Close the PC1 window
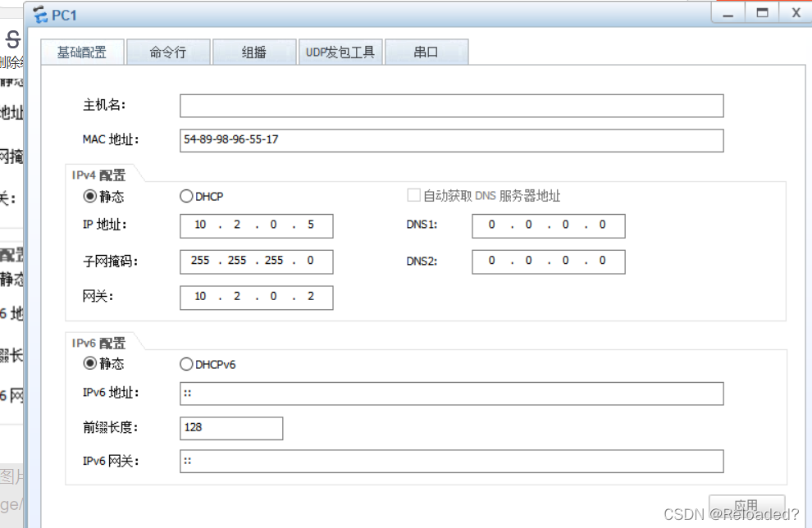 796,13
